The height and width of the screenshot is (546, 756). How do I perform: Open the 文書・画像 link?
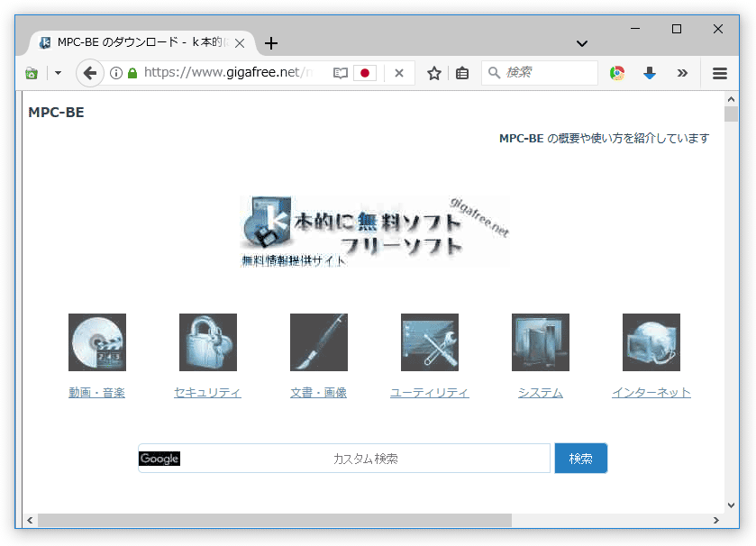319,393
